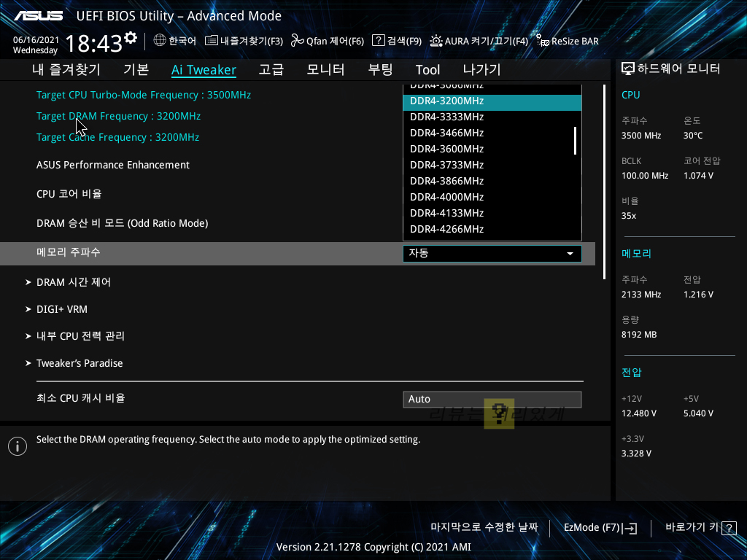Image resolution: width=747 pixels, height=560 pixels.
Task: Open clock settings gear icon
Action: point(131,38)
